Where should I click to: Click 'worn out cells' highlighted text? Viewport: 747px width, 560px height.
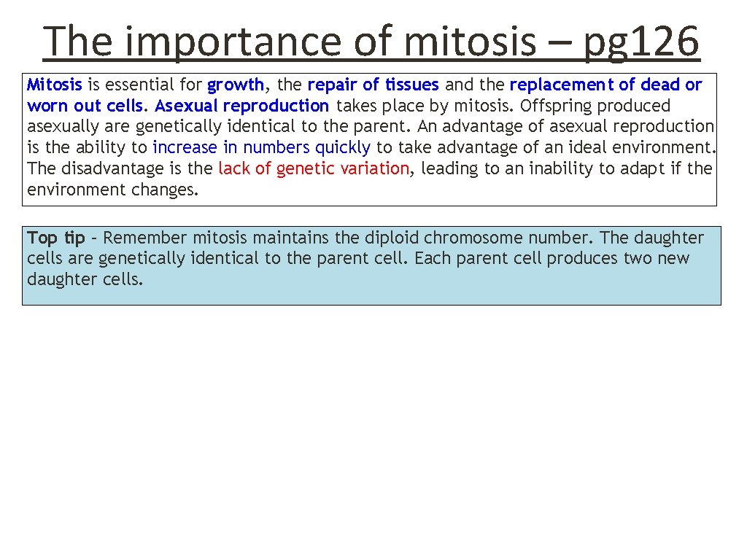tap(85, 106)
